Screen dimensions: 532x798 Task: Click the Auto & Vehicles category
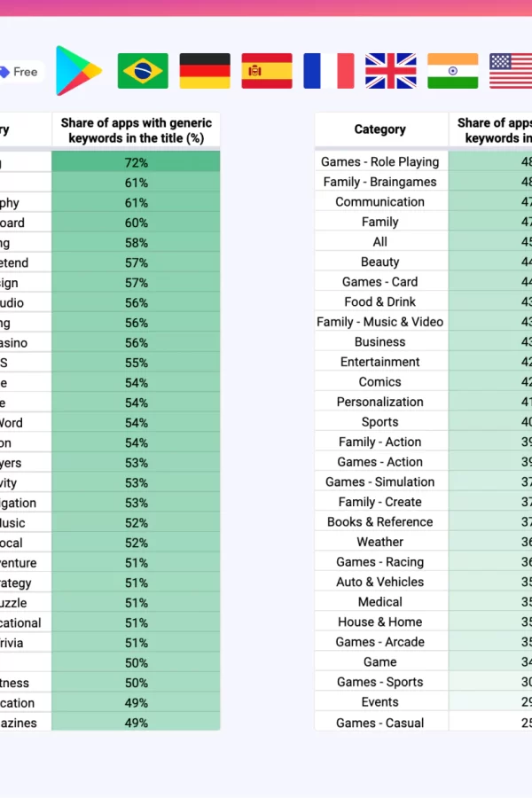(x=380, y=582)
